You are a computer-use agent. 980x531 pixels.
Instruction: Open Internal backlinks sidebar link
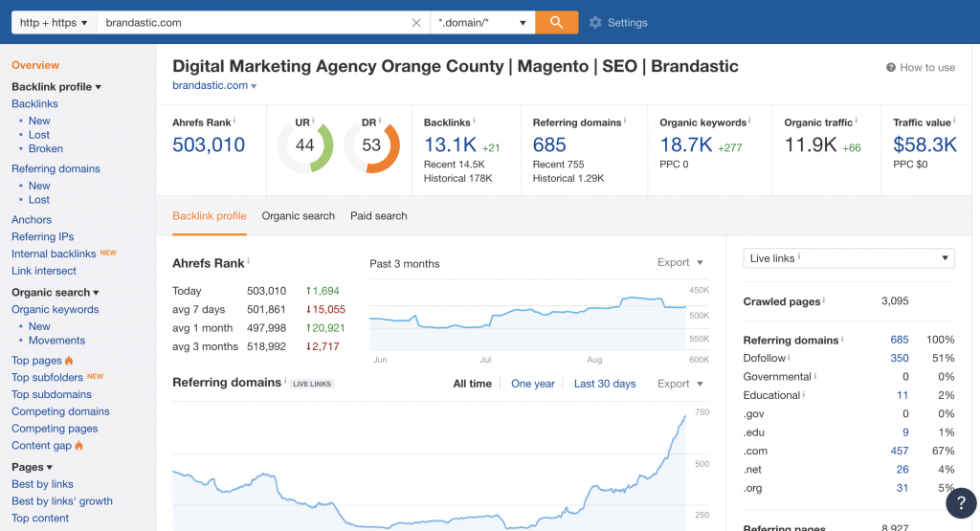54,254
